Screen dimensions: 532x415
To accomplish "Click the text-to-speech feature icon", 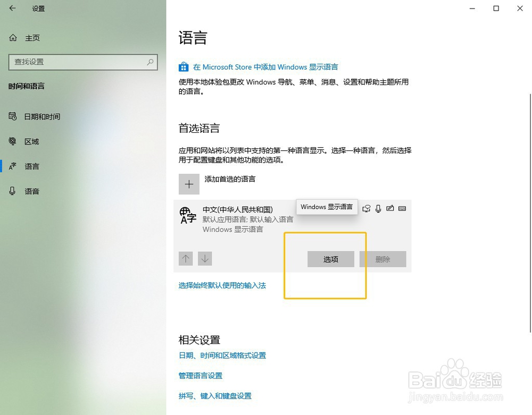I will click(367, 209).
